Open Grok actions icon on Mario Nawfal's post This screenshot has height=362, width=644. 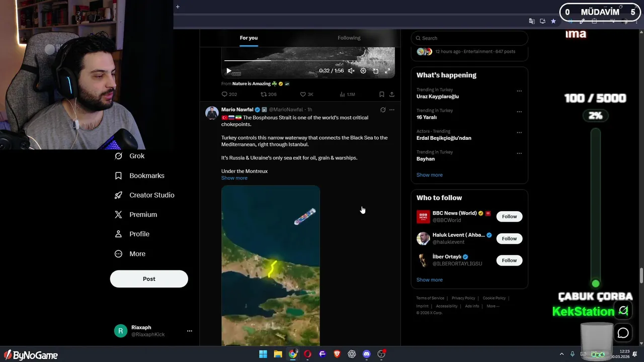click(383, 110)
